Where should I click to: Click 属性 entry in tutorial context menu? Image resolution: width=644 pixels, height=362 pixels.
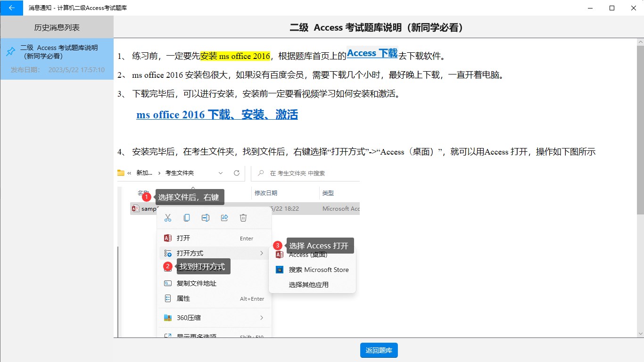[x=215, y=298]
